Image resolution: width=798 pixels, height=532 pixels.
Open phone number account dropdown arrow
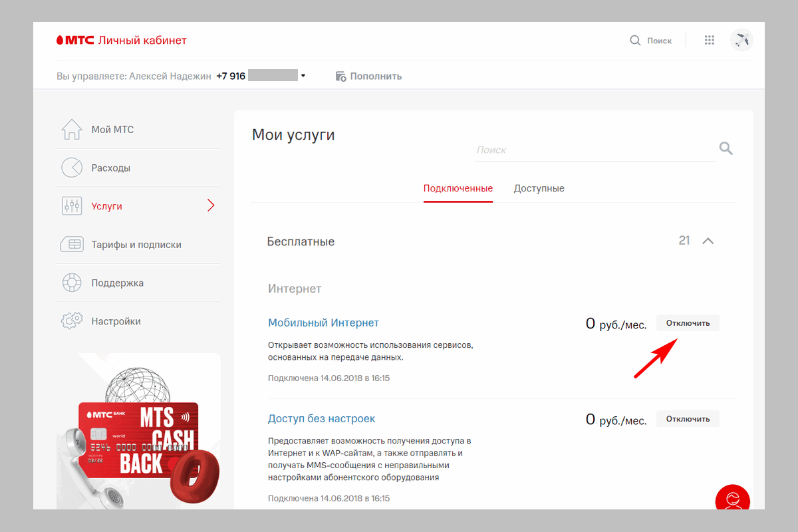pos(303,76)
